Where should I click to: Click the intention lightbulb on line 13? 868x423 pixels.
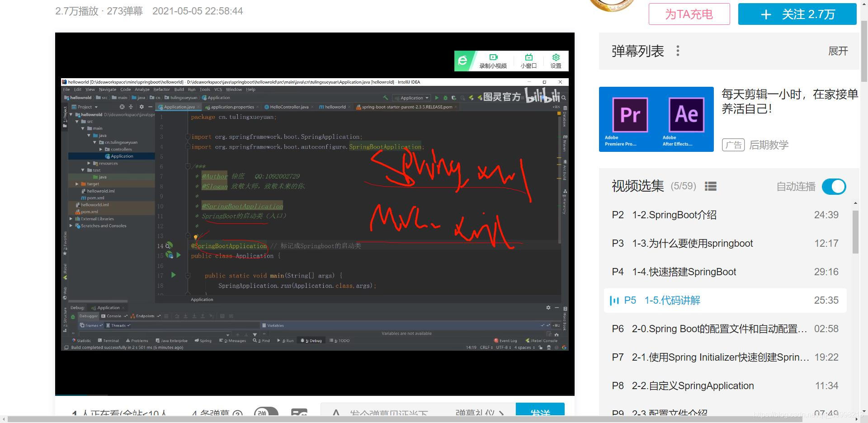click(195, 237)
